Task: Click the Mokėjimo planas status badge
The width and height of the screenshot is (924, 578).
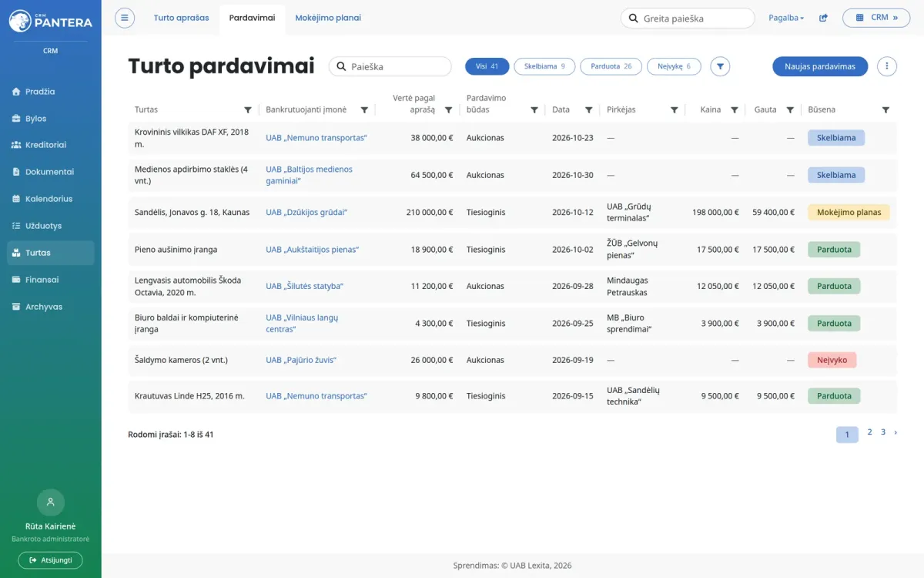Action: [849, 212]
